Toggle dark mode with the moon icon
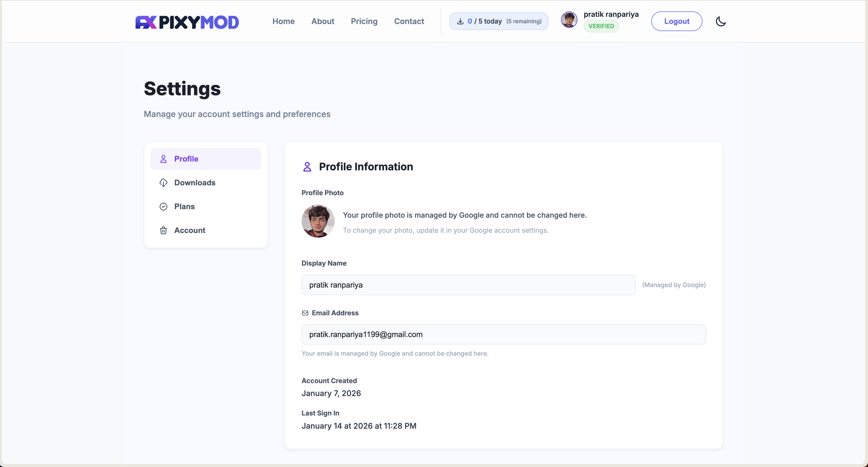Screen dimensions: 868x467 [721, 21]
